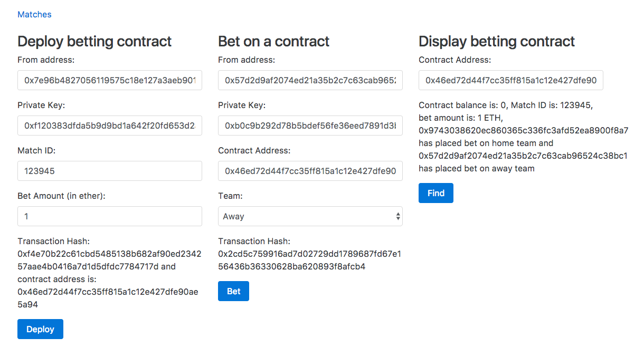Viewport: 644px width, 347px height.
Task: Click the Bet Amount (in ether) label
Action: pos(62,196)
